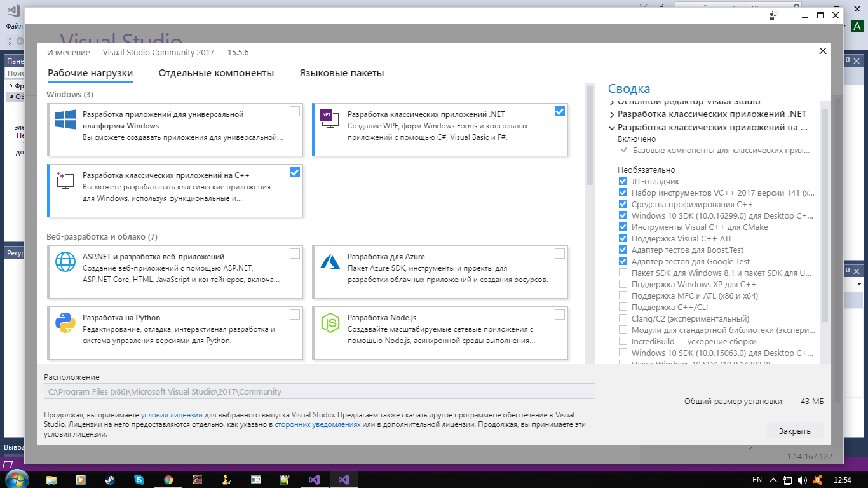Open File Explorer from the taskbar
The image size is (868, 488).
click(51, 480)
